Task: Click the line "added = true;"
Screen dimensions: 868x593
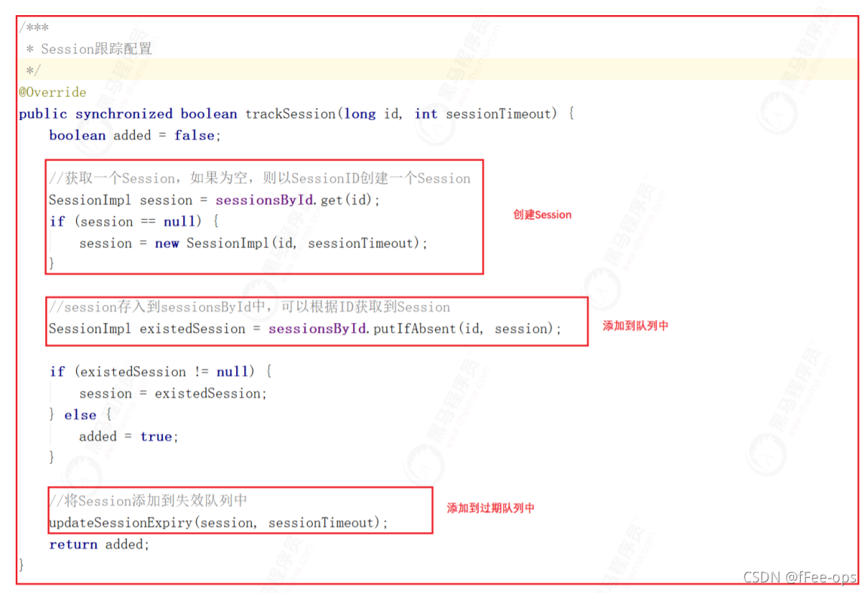Action: (128, 437)
